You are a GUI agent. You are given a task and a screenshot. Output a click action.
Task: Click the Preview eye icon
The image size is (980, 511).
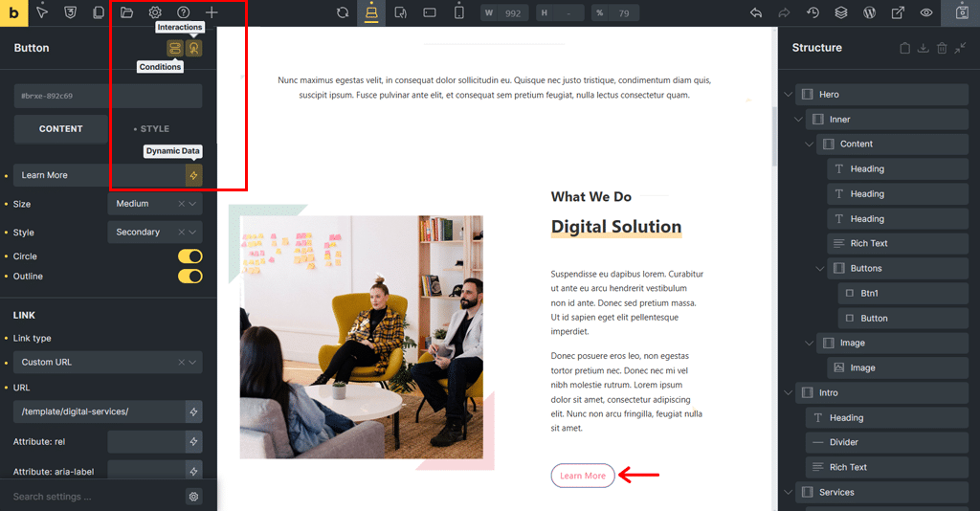[926, 12]
